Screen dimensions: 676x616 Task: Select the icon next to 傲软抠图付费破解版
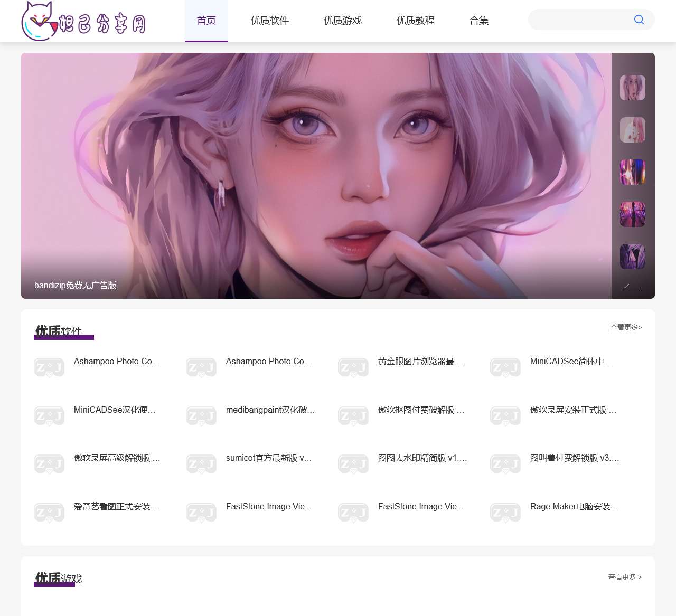pos(353,416)
